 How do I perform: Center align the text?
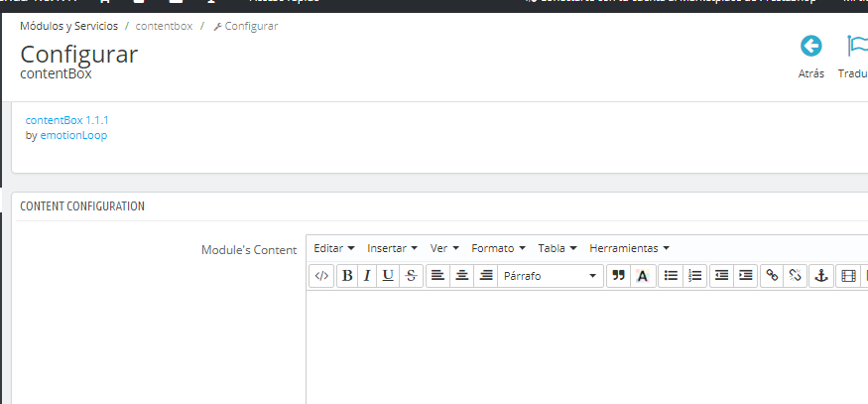(x=461, y=276)
